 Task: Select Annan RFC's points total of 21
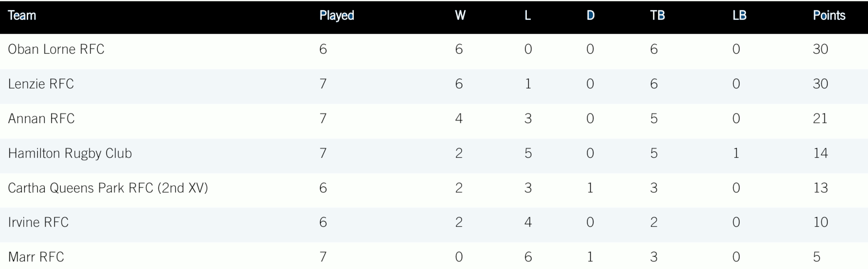[820, 118]
